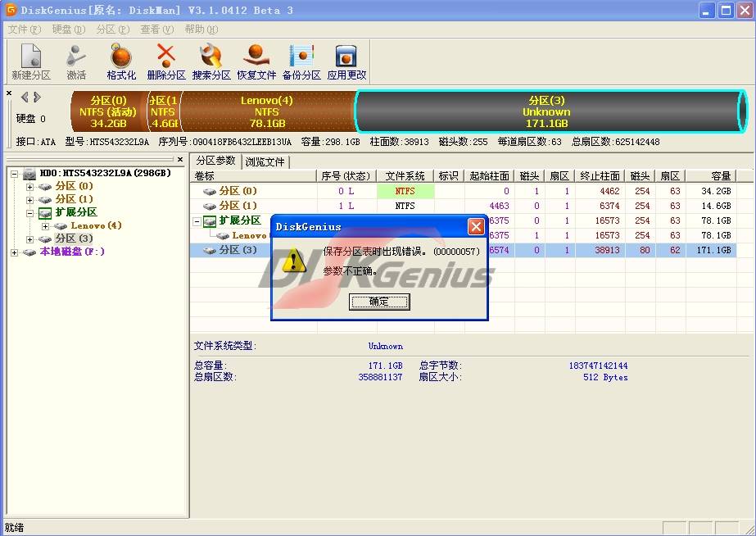The height and width of the screenshot is (536, 756).
Task: Click the Format (格式化) toolbar icon
Action: click(121, 61)
